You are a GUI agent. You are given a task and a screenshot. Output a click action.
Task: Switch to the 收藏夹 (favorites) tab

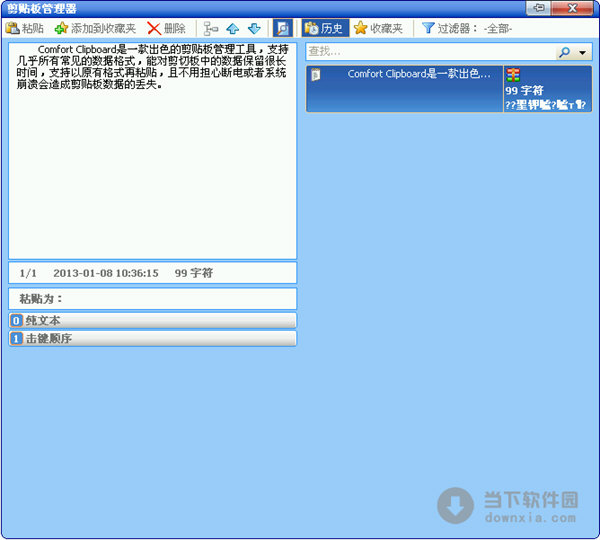tap(378, 28)
